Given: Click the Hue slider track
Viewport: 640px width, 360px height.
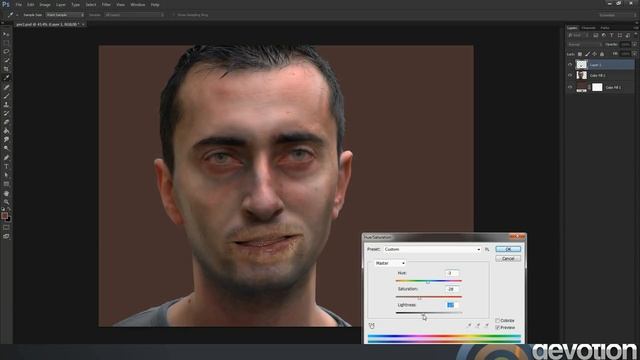Looking at the screenshot, I should [429, 281].
